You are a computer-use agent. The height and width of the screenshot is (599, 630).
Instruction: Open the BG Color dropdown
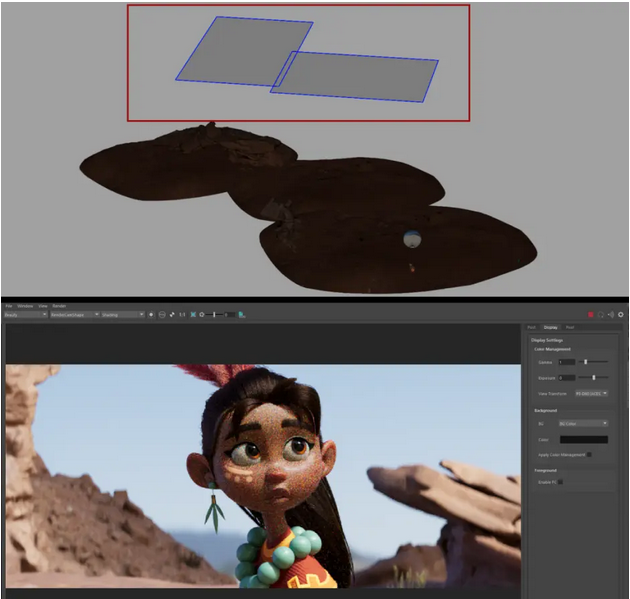[584, 423]
